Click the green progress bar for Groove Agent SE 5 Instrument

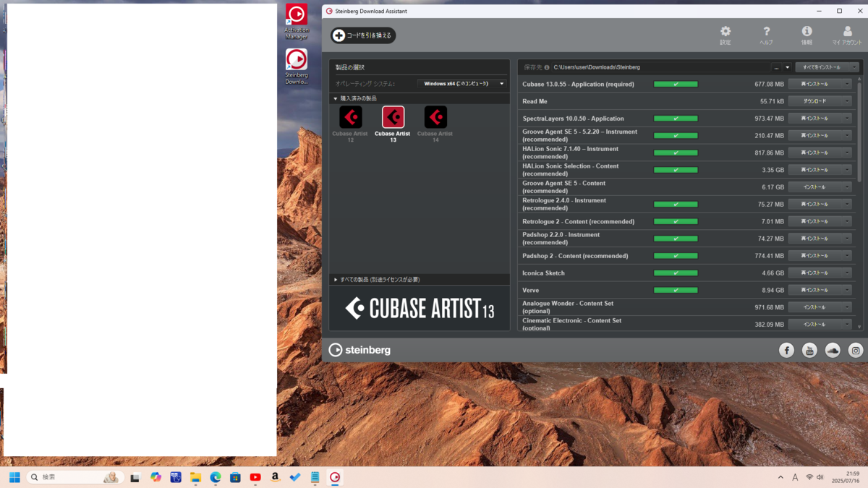point(676,136)
